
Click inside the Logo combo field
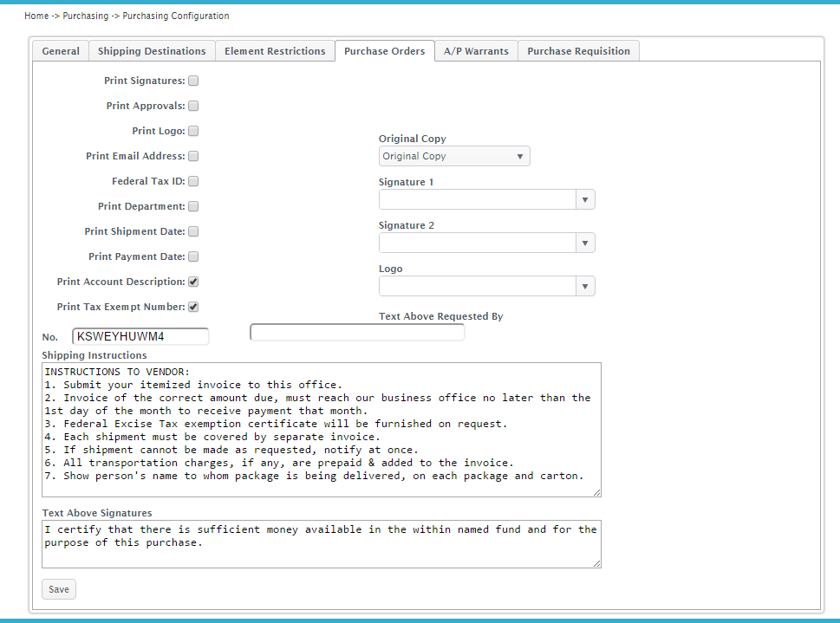[478, 287]
